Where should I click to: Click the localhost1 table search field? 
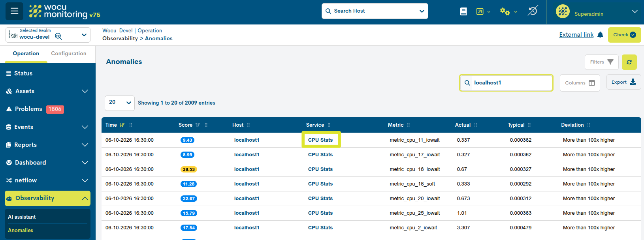coord(506,83)
